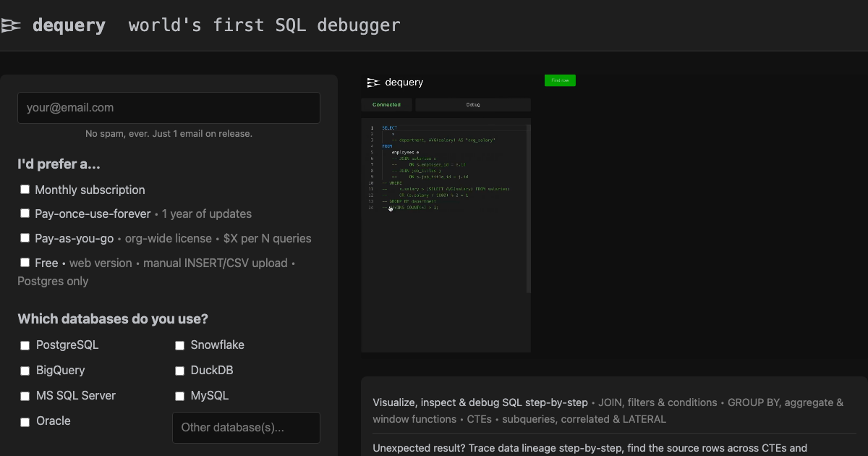868x456 pixels.
Task: Click the Other database(s) text field
Action: coord(246,428)
